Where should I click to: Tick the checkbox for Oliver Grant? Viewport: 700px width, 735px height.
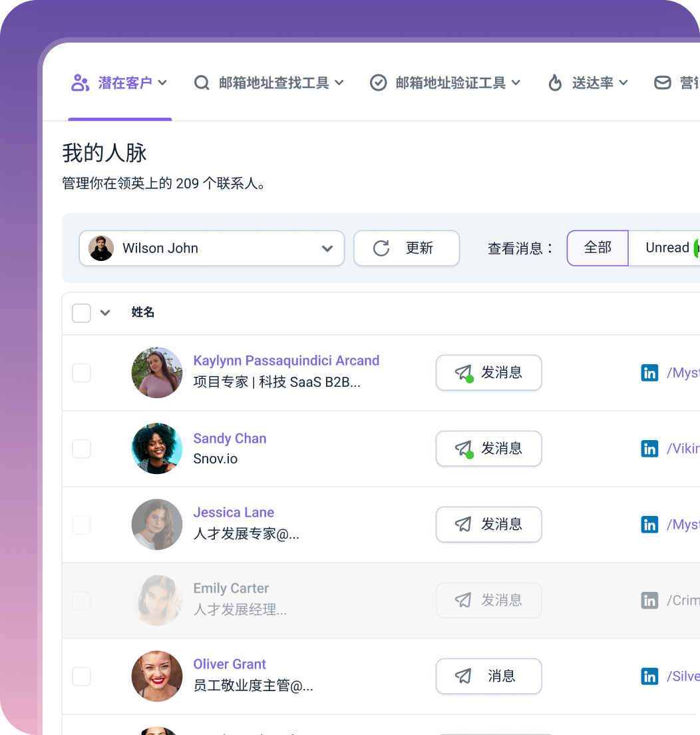click(x=82, y=677)
